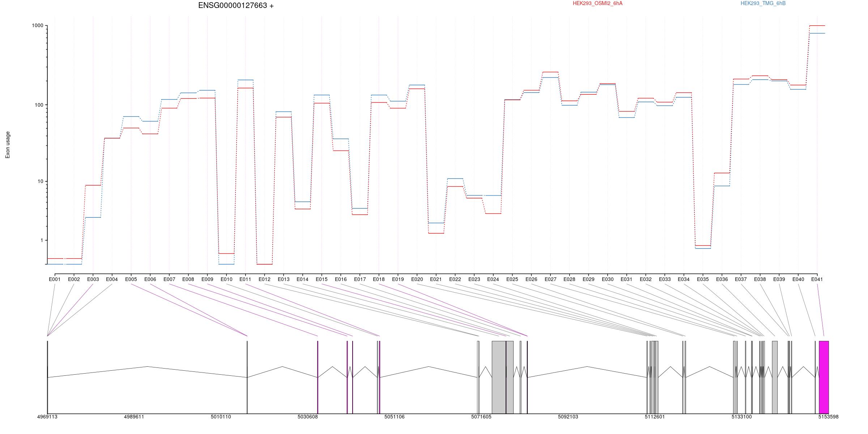Click exon label E029
Image resolution: width=868 pixels, height=434 pixels.
(588, 279)
